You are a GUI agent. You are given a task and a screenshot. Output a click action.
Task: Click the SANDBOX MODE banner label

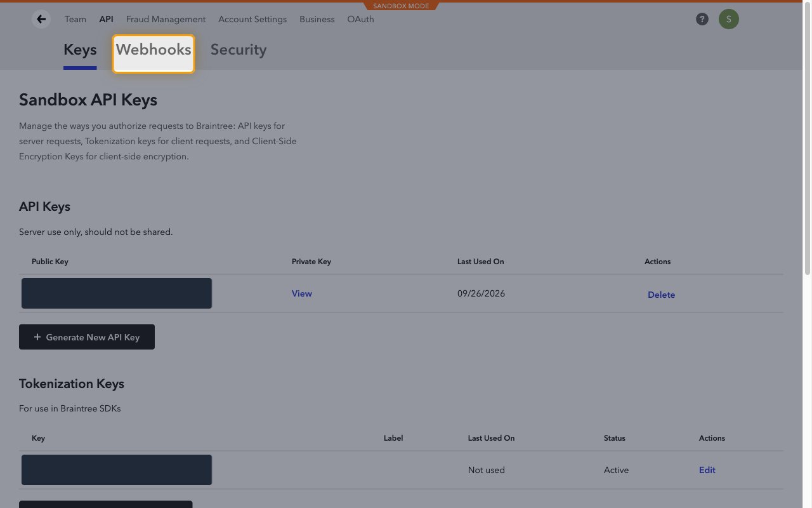[401, 6]
